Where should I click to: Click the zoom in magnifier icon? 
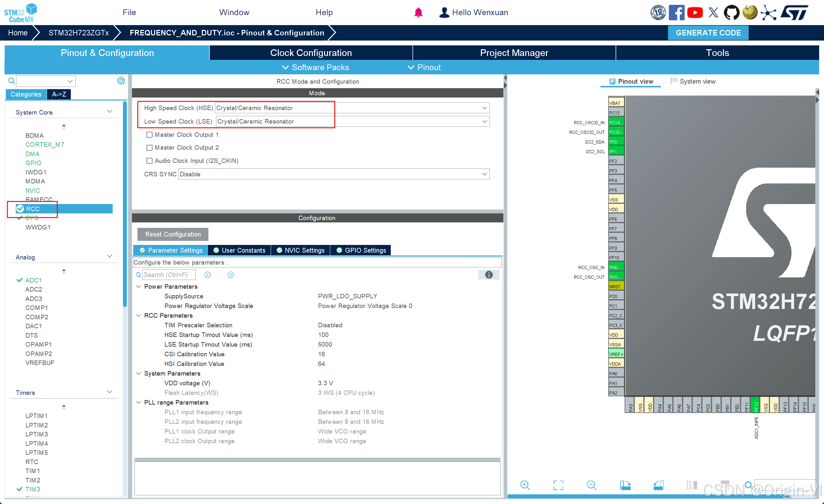pyautogui.click(x=525, y=485)
